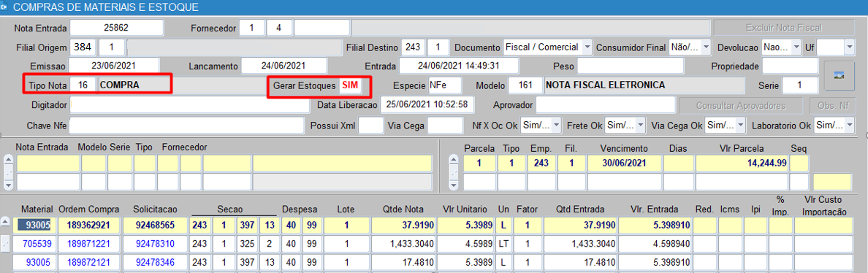868x273 pixels.
Task: Click the Modelo field 161
Action: [525, 85]
